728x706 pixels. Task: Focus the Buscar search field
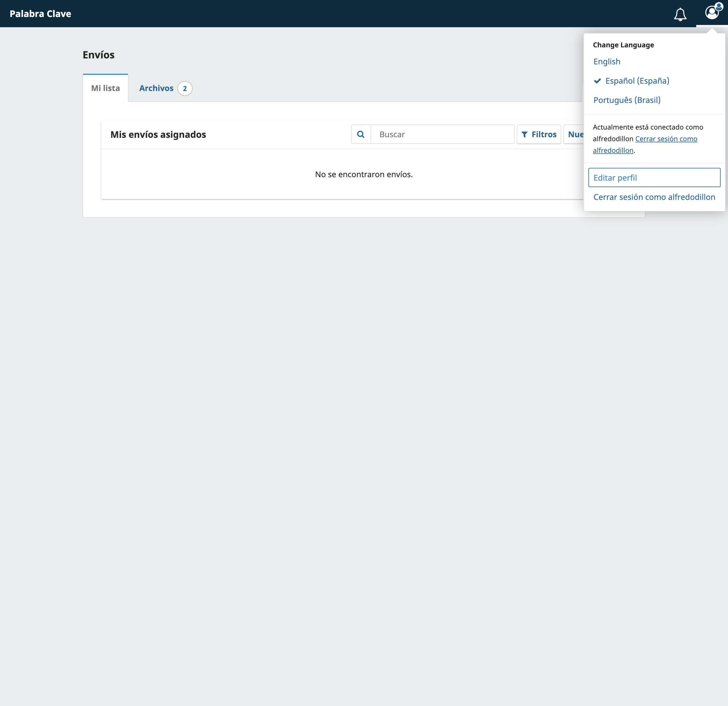(442, 134)
